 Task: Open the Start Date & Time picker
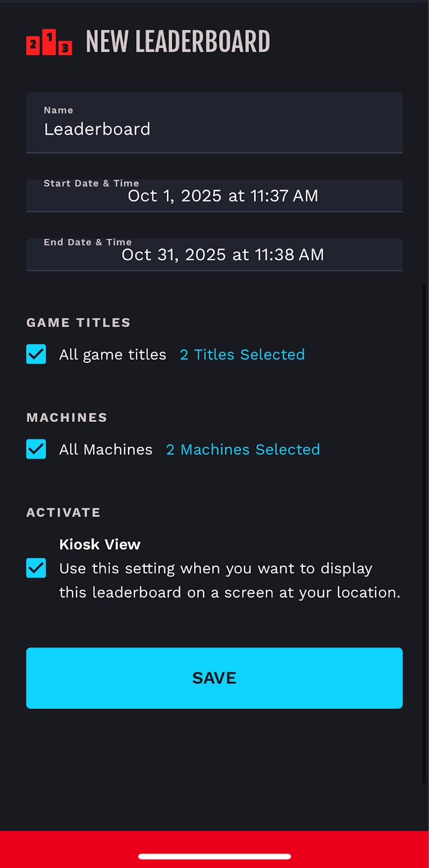(x=214, y=196)
